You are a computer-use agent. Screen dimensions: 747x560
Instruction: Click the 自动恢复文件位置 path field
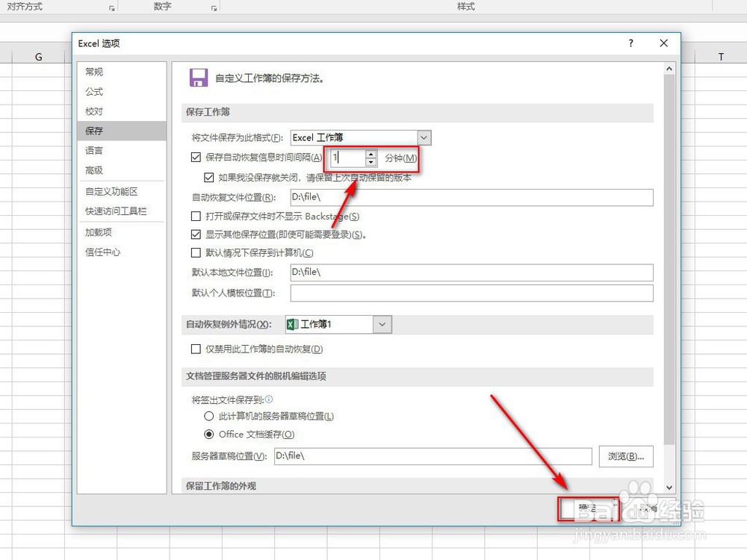pos(471,197)
